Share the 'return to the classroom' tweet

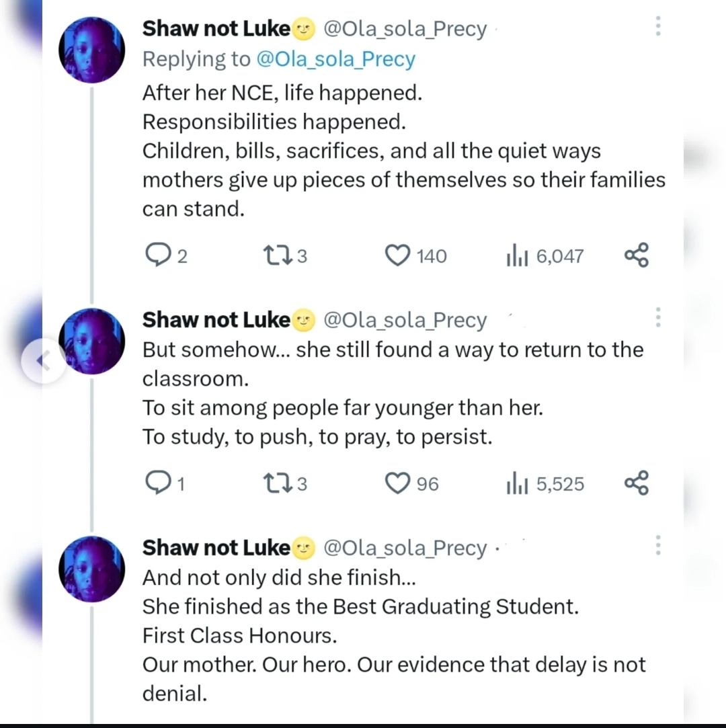coord(636,483)
